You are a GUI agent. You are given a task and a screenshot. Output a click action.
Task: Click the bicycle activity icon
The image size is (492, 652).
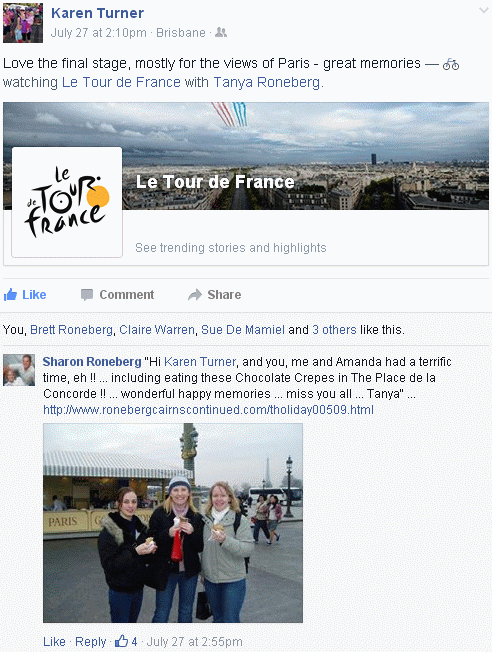coord(450,64)
